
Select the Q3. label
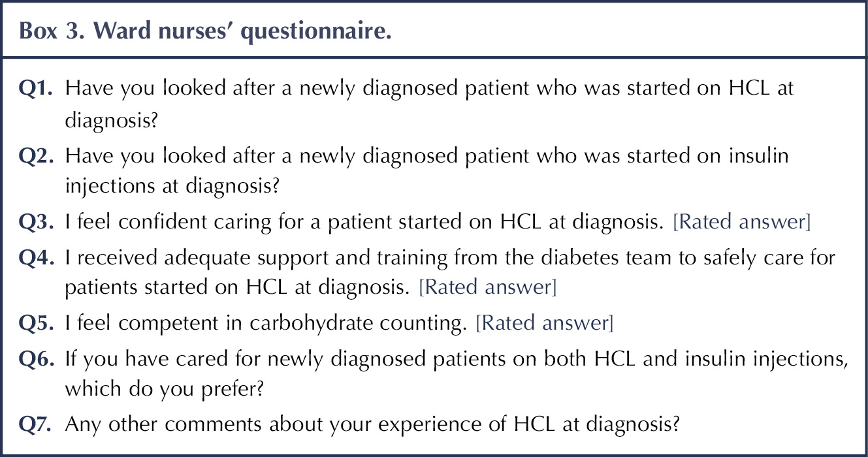coord(36,223)
